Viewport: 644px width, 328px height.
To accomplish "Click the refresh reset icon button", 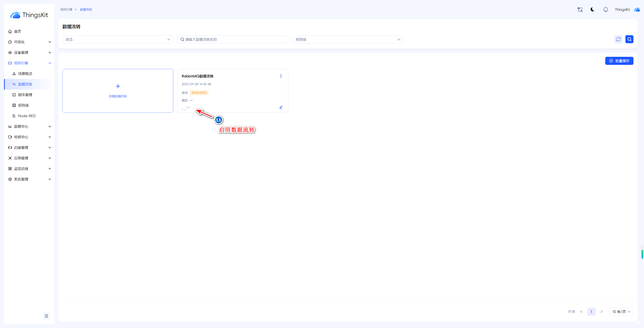I will [618, 39].
